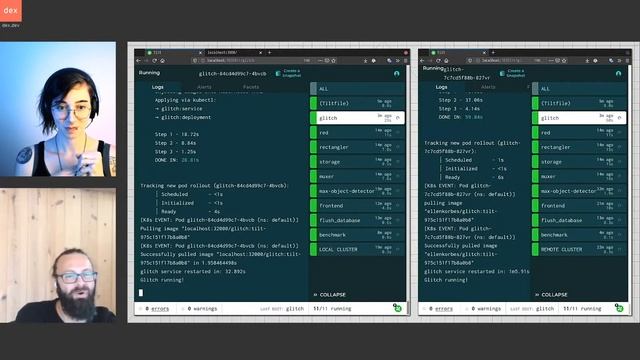Open home icon in right browser window
The height and width of the screenshot is (360, 640).
[446, 60]
